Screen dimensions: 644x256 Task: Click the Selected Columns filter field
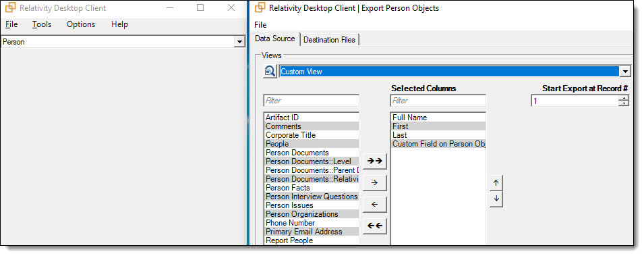point(438,101)
